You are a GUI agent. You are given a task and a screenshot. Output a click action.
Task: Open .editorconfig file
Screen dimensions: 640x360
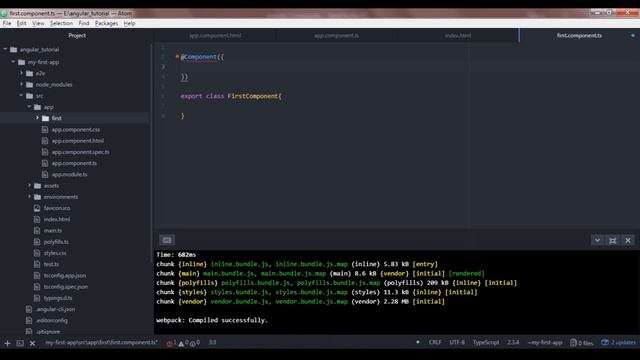point(51,320)
